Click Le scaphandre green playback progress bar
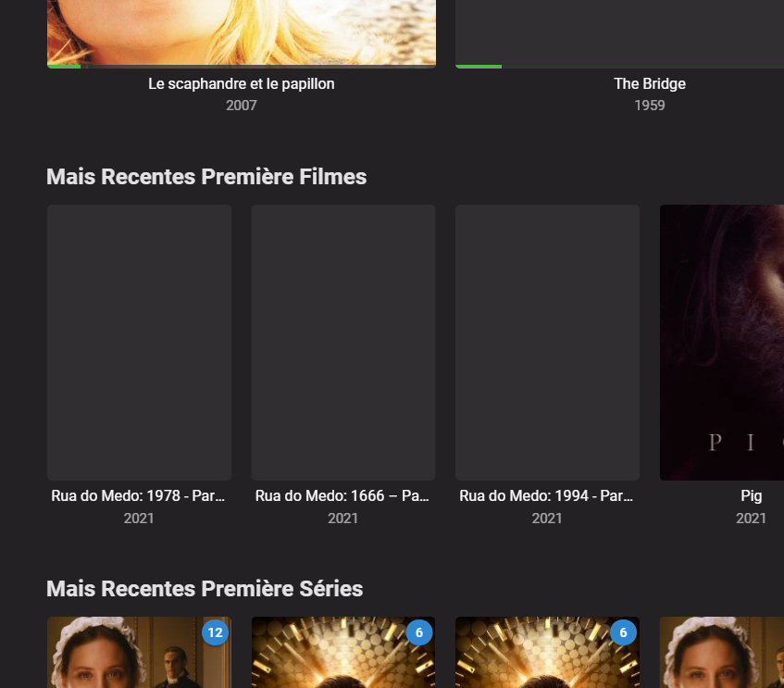Image resolution: width=784 pixels, height=688 pixels. 64,66
